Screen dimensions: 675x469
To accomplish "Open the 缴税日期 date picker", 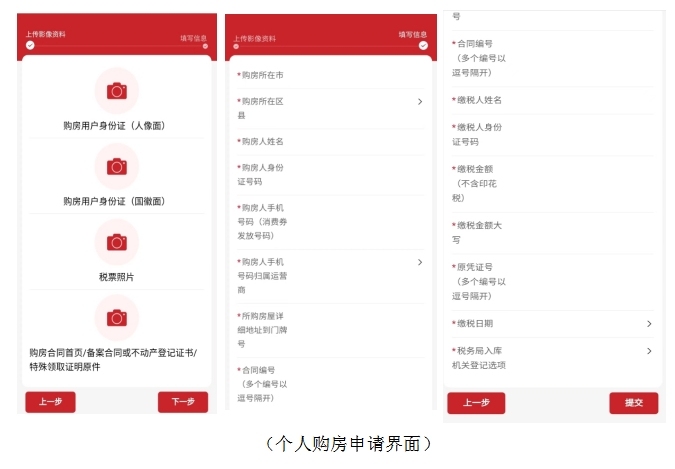I will 649,323.
